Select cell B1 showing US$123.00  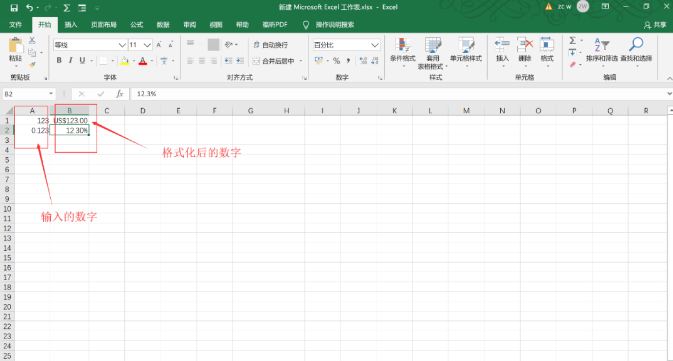pyautogui.click(x=70, y=121)
